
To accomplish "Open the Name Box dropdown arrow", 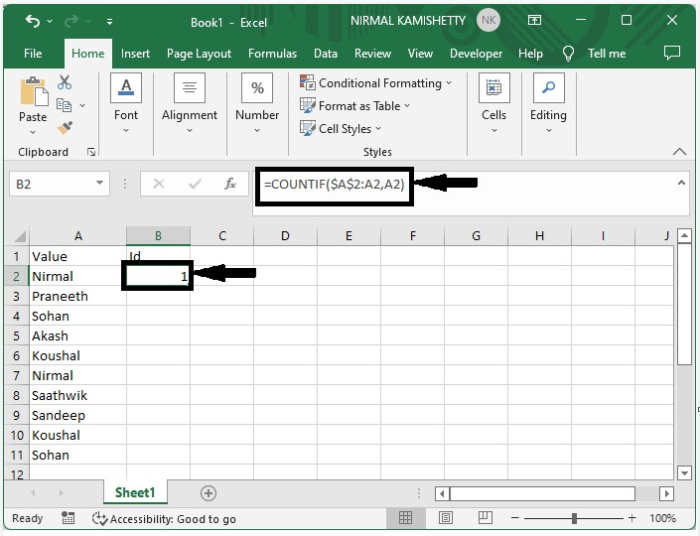I will tap(100, 183).
